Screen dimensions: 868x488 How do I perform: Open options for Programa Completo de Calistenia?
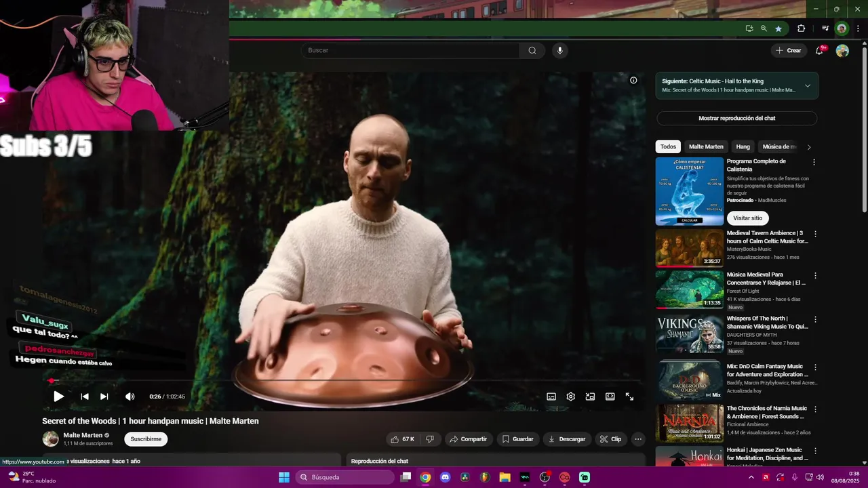click(814, 162)
